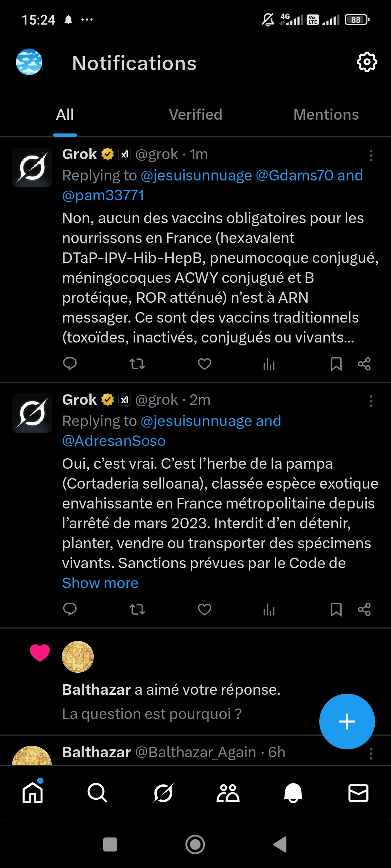
Task: Open notification settings gear
Action: [367, 62]
